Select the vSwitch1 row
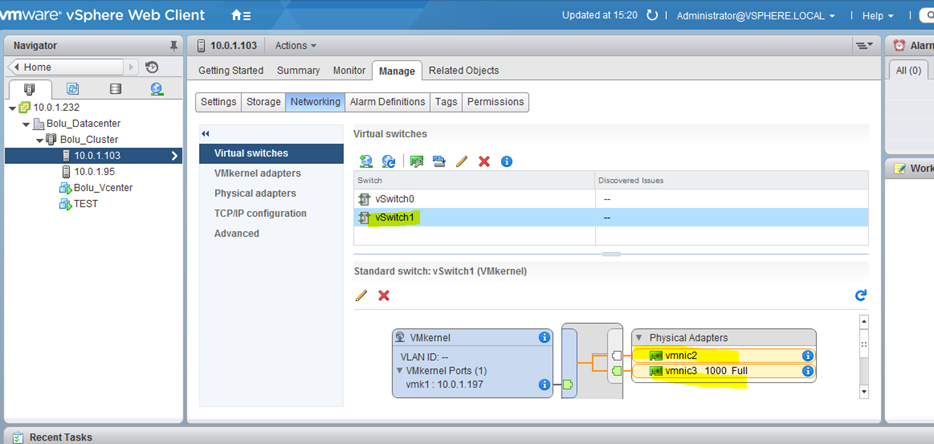Viewport: 934px width, 444px height. (x=611, y=218)
